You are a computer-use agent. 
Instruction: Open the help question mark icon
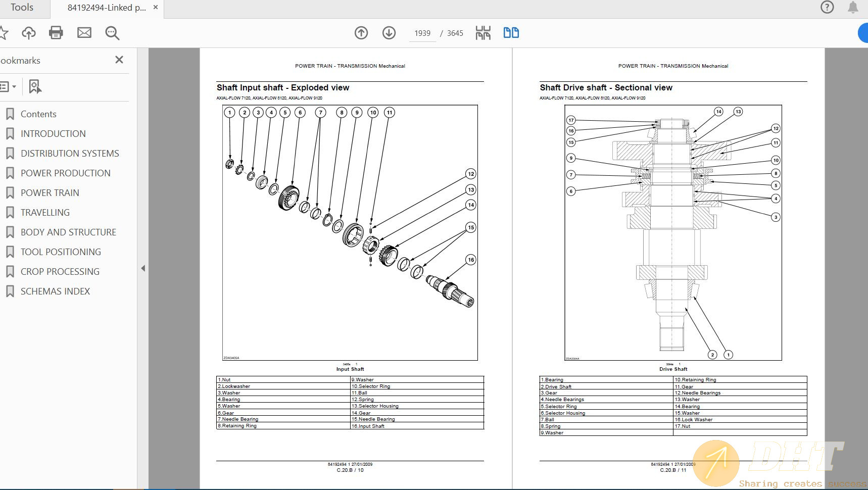pos(827,8)
